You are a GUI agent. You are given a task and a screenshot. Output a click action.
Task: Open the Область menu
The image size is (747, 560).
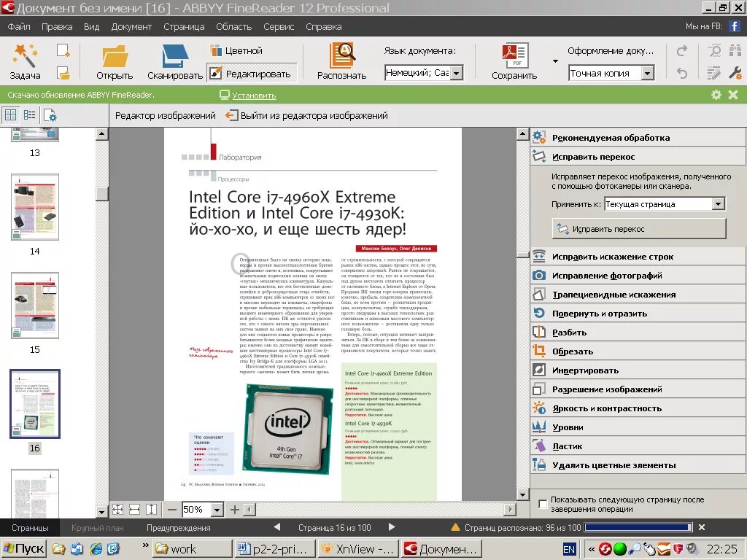click(233, 27)
